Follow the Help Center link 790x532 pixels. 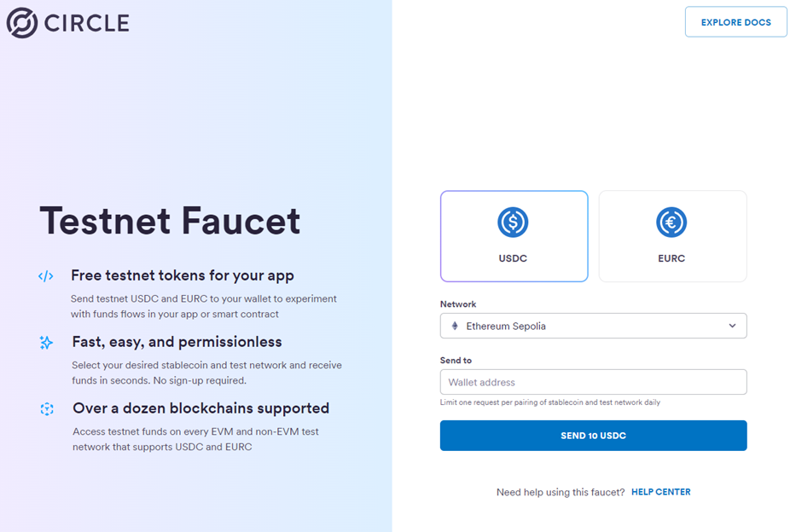pyautogui.click(x=660, y=492)
